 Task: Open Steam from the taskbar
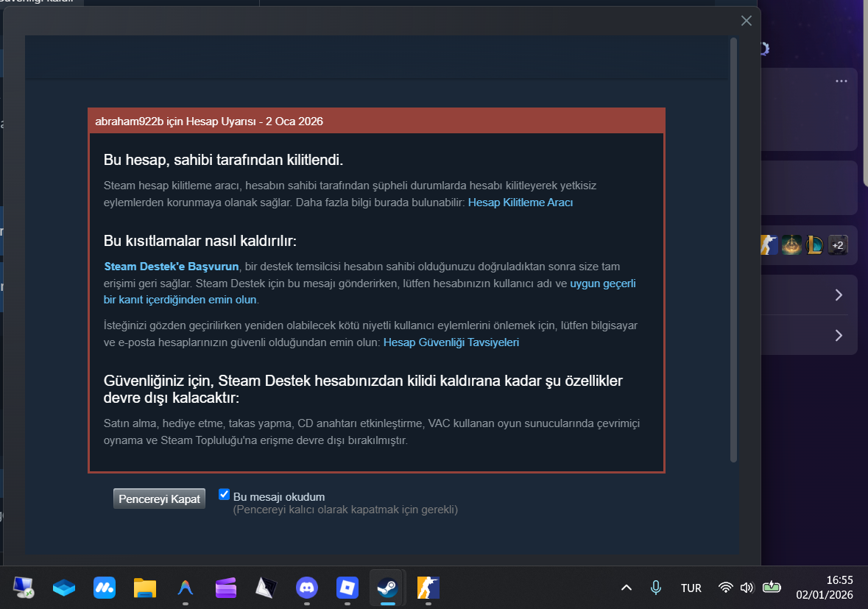(387, 588)
